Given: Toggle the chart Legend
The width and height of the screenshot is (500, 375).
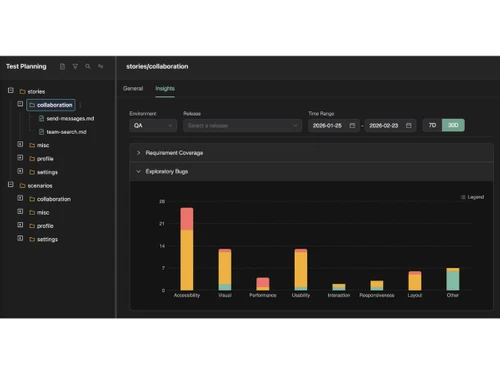Looking at the screenshot, I should tap(472, 197).
